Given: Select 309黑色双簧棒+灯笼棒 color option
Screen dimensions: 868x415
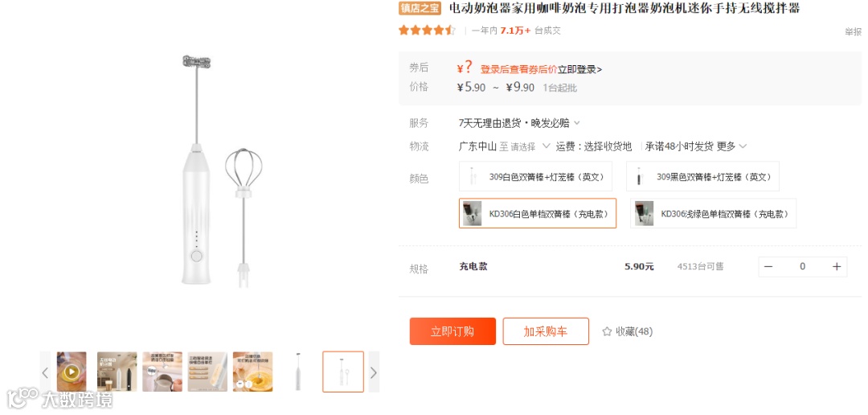Looking at the screenshot, I should 702,177.
